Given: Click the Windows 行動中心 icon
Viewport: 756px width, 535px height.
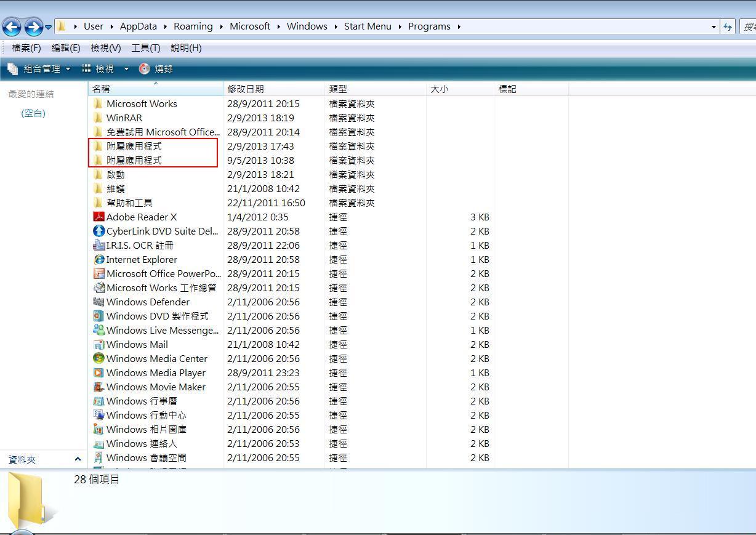Looking at the screenshot, I should coord(99,415).
